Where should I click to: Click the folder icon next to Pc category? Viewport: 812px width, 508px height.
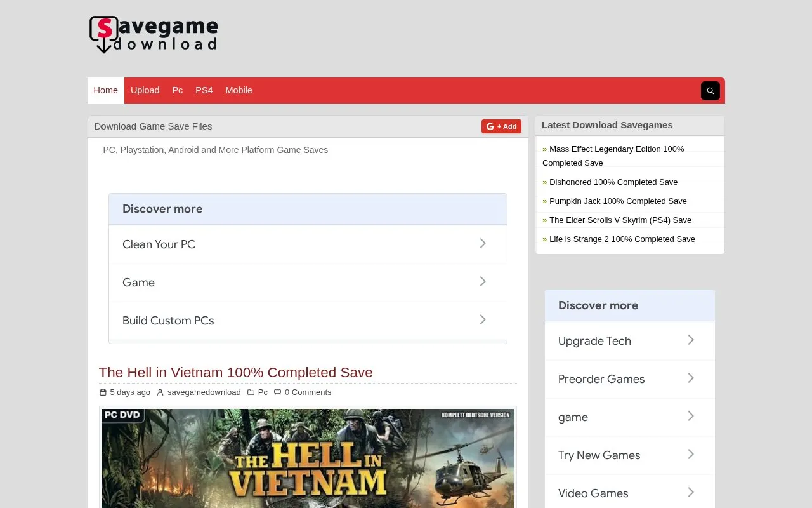(251, 392)
